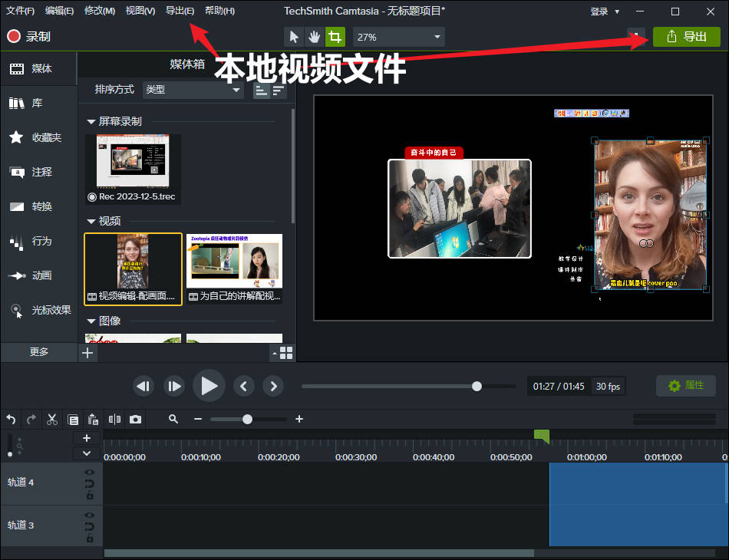729x560 pixels.
Task: Switch to the 媒体箱 tab
Action: (x=186, y=64)
